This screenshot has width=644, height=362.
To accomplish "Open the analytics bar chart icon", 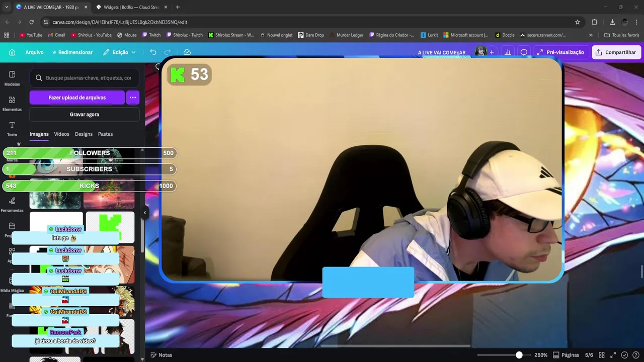I will (508, 52).
